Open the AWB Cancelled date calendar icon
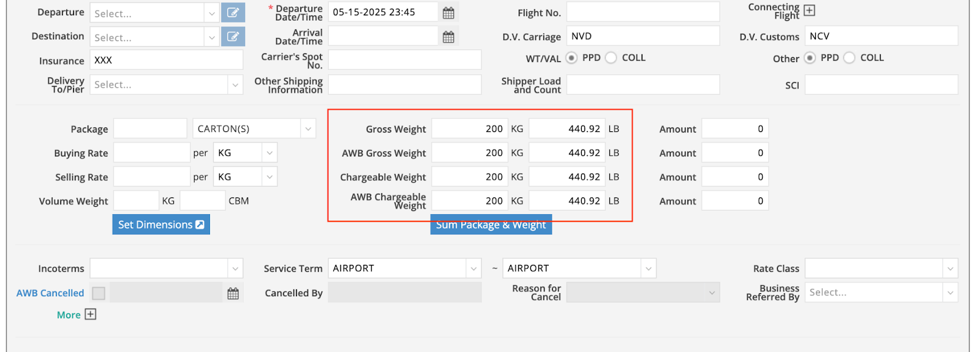This screenshot has height=352, width=980. coord(233,293)
